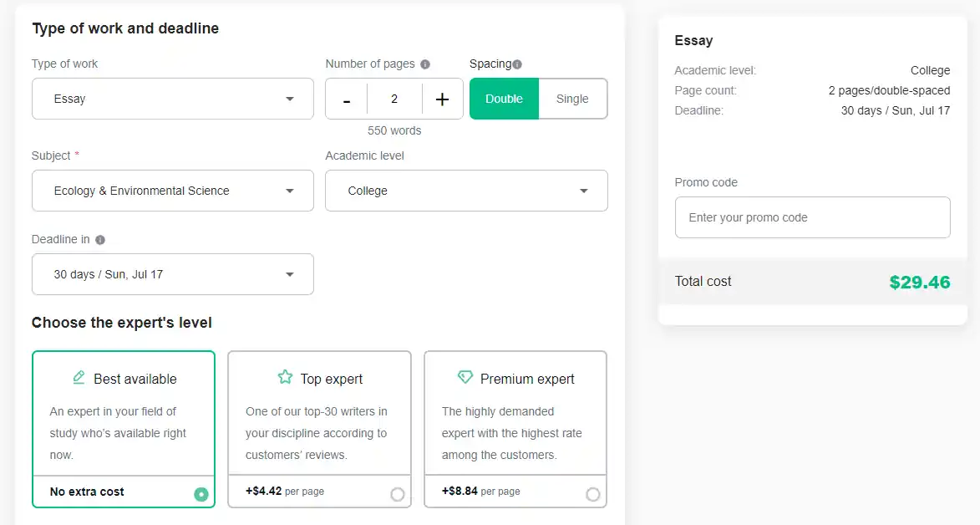The image size is (980, 525).
Task: Click the diamond icon on Premium expert
Action: 465,377
